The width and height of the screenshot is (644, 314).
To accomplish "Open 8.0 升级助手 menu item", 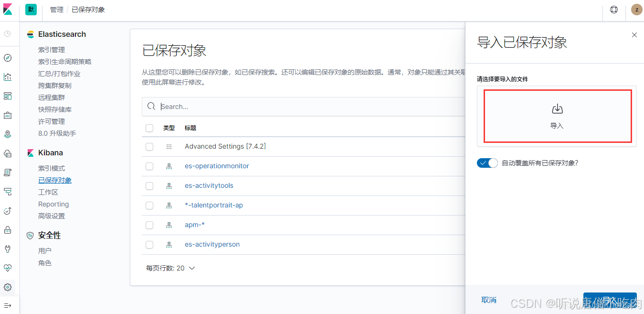I will point(57,133).
